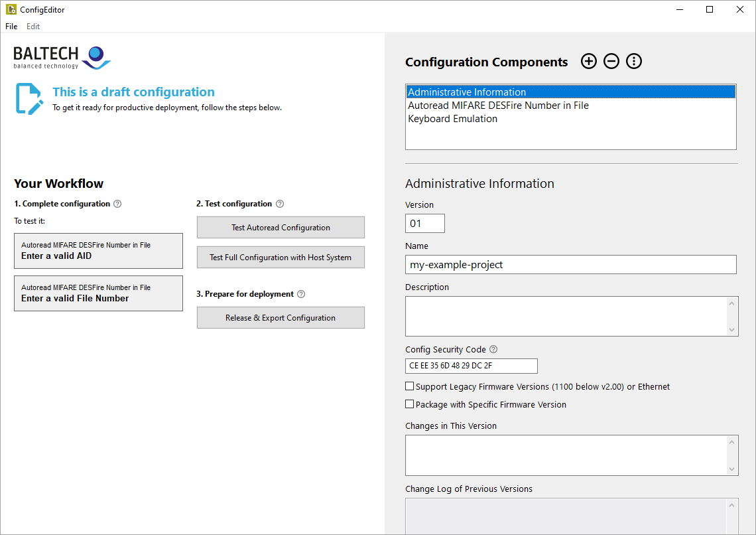Click the help icon beside Complete configuration

[x=117, y=204]
